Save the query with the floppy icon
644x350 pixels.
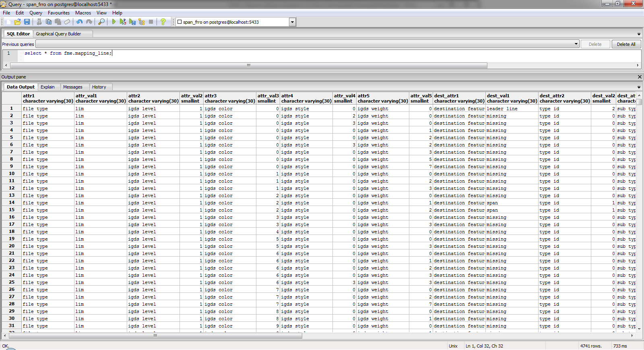(x=27, y=22)
